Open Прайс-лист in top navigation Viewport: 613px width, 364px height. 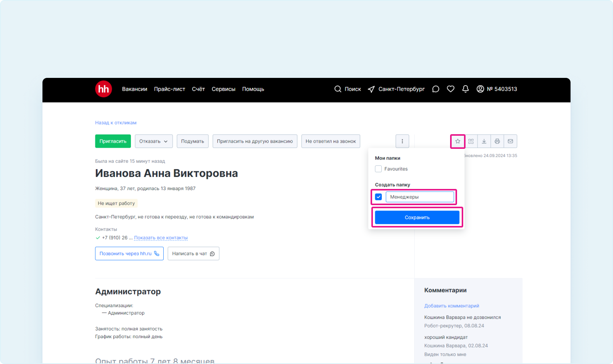[x=170, y=89]
